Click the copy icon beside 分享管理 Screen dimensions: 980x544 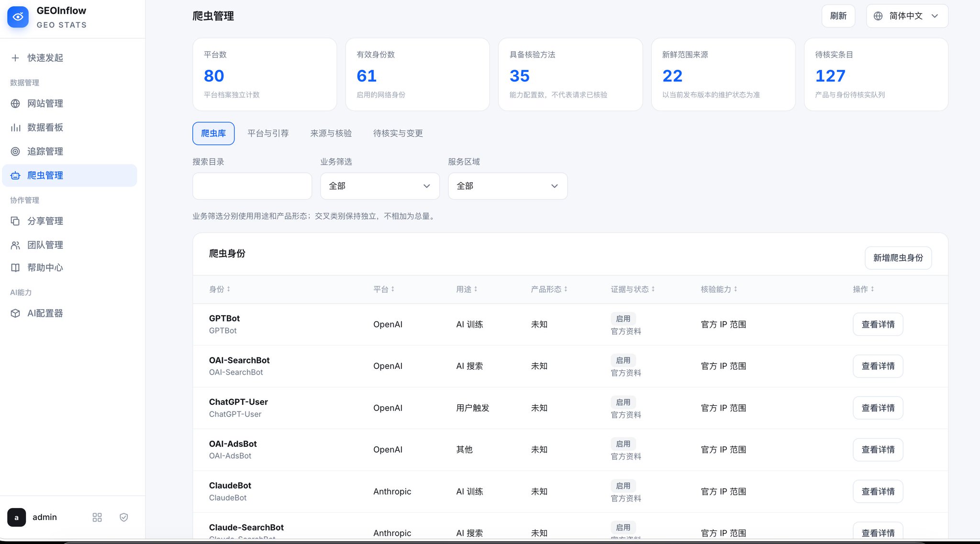[15, 221]
